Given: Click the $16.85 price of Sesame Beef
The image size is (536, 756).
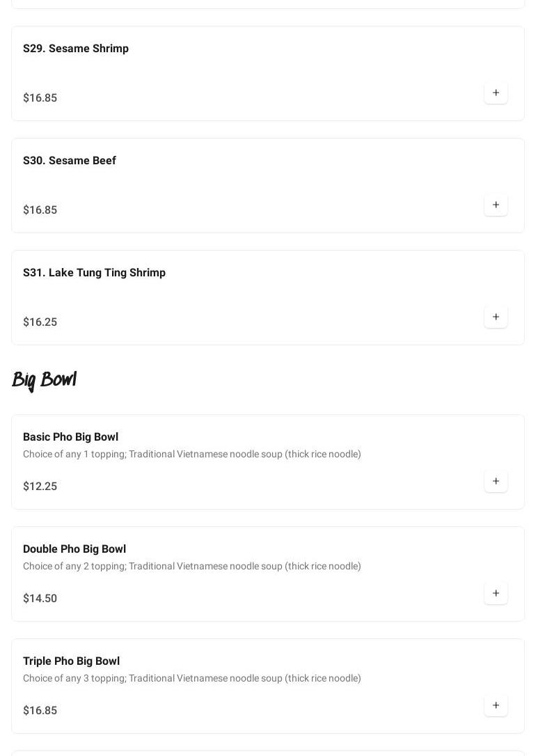Looking at the screenshot, I should (x=40, y=210).
